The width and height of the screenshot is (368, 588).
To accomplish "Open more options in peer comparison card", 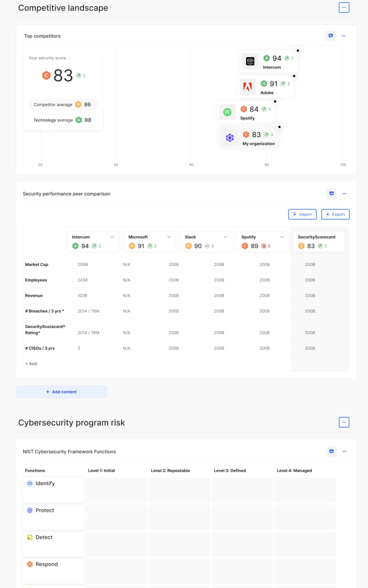I will coord(344,194).
